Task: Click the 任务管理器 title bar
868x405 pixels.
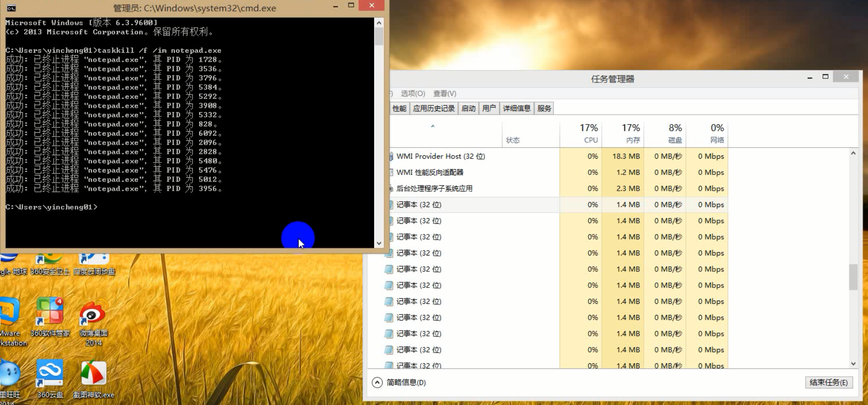Action: (612, 79)
